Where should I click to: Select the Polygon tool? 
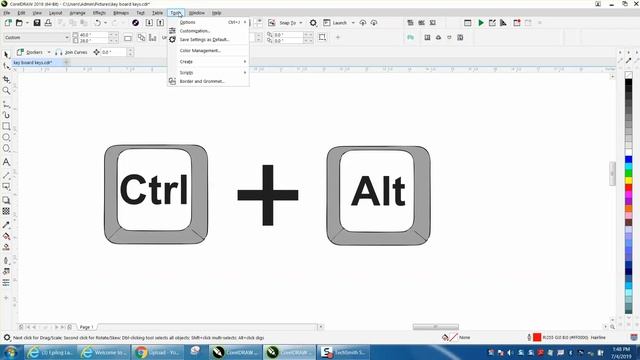6,149
